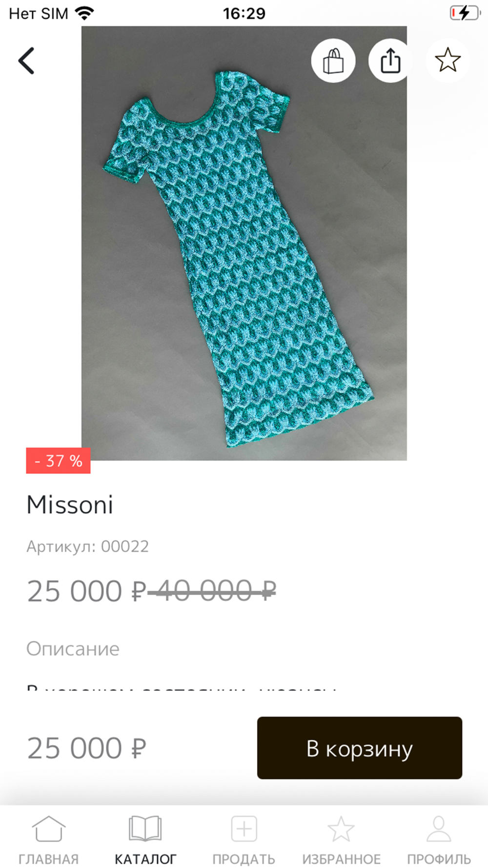Open the Missoni dress photo
The image size is (488, 868).
pyautogui.click(x=244, y=243)
